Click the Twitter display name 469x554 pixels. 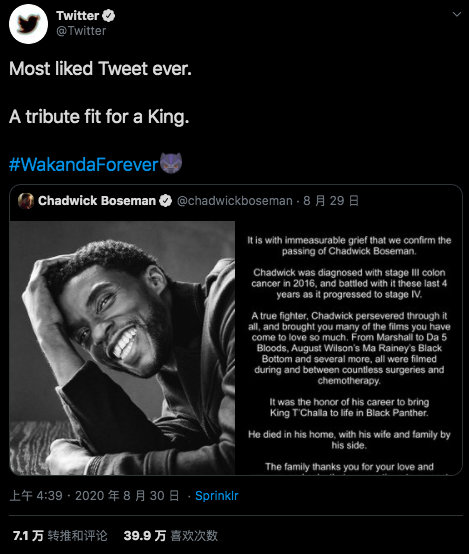point(77,16)
